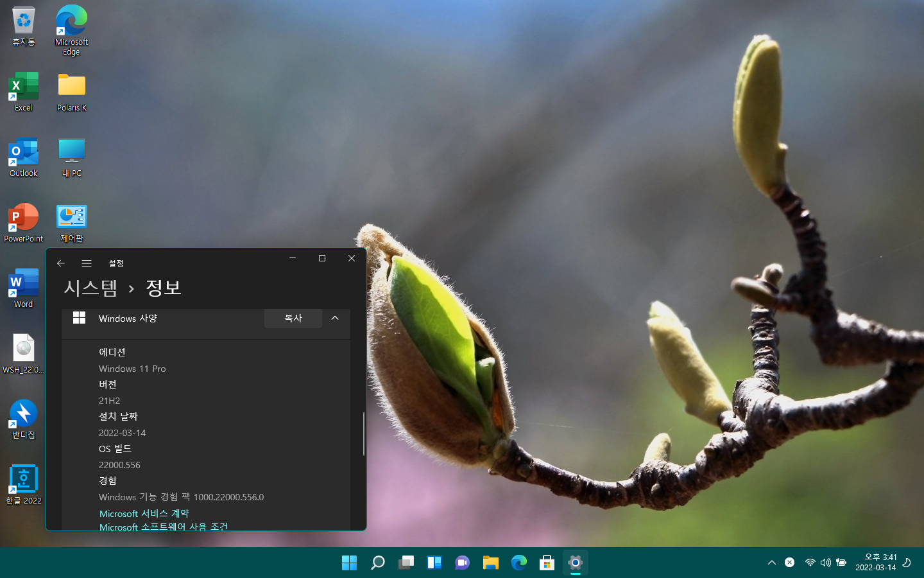Click 시스템 breadcrumb in Settings
This screenshot has width=924, height=578.
tap(90, 288)
